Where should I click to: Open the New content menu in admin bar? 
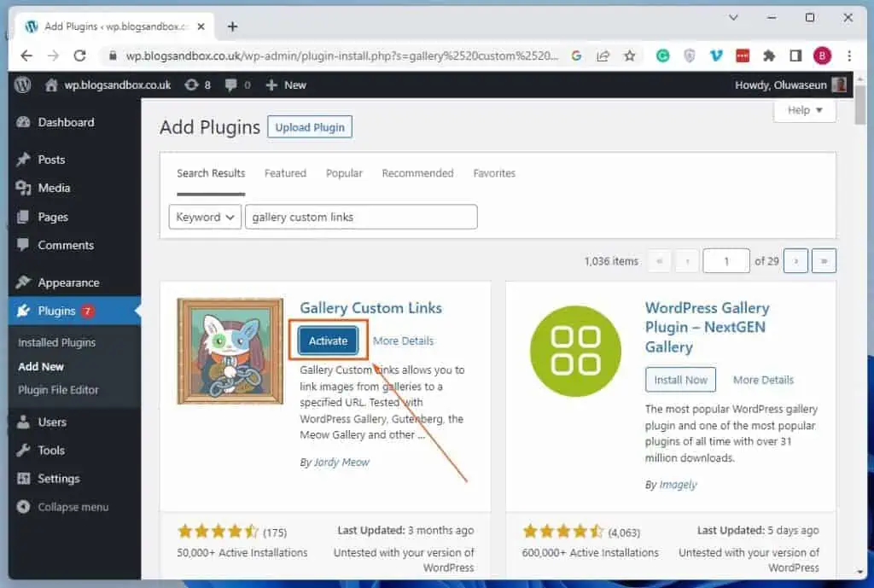(285, 84)
